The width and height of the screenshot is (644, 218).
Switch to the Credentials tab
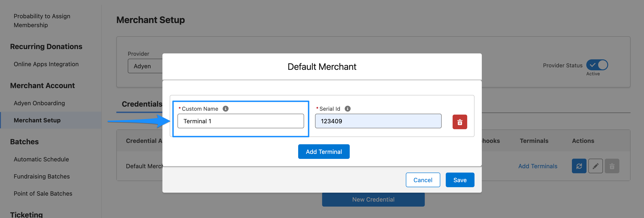pyautogui.click(x=142, y=104)
